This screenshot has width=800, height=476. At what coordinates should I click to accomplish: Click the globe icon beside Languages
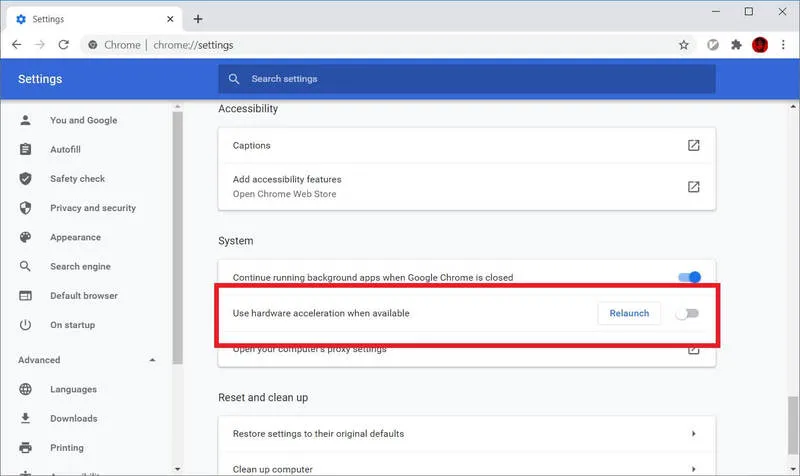pos(25,389)
